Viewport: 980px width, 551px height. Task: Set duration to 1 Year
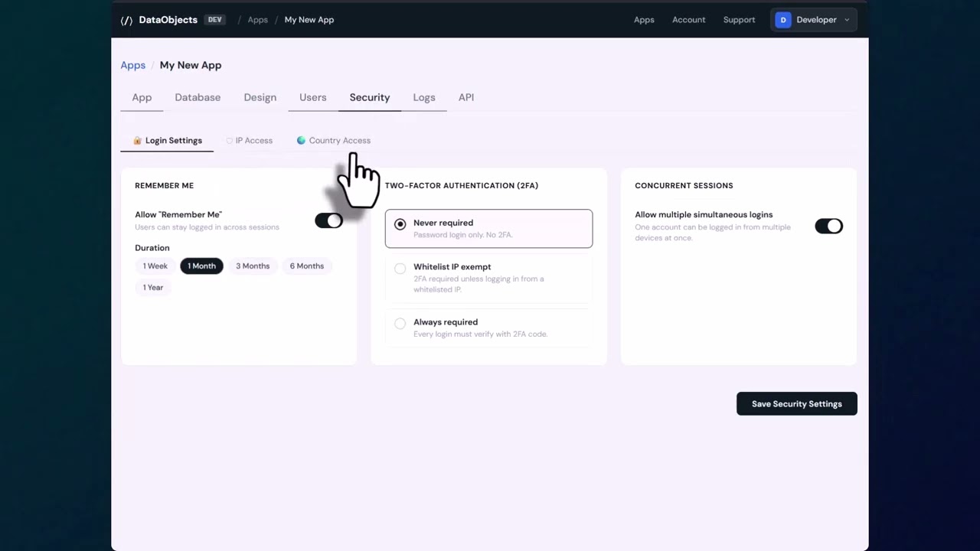coord(153,288)
